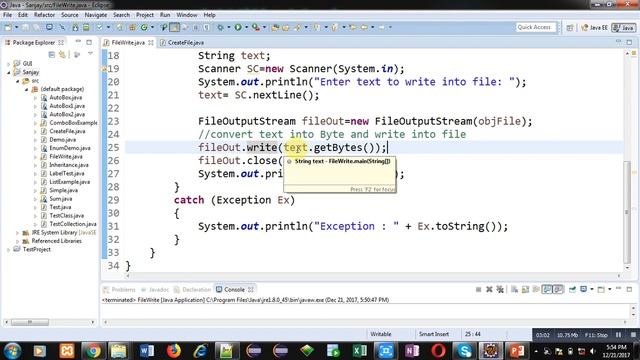The width and height of the screenshot is (640, 360).
Task: Expand the GUI project node
Action: coord(9,64)
